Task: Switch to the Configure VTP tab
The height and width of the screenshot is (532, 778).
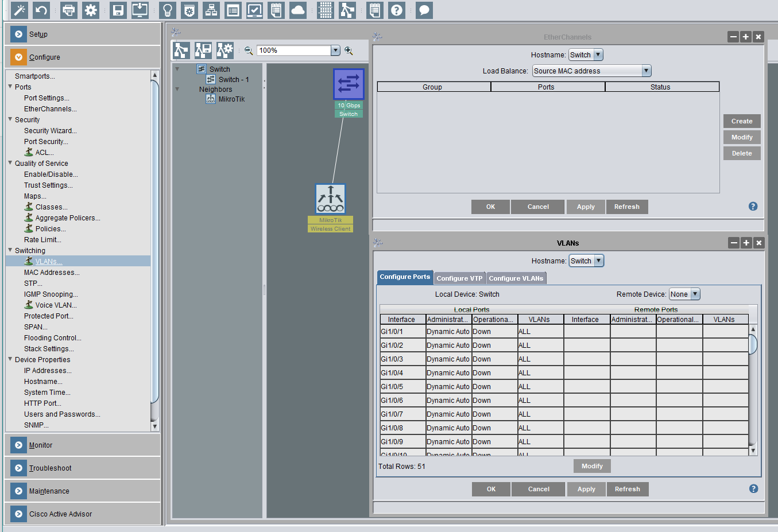Action: [x=459, y=278]
